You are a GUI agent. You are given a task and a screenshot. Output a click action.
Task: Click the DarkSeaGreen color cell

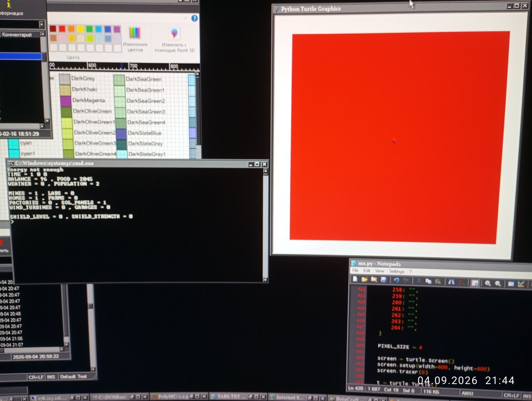(x=119, y=79)
